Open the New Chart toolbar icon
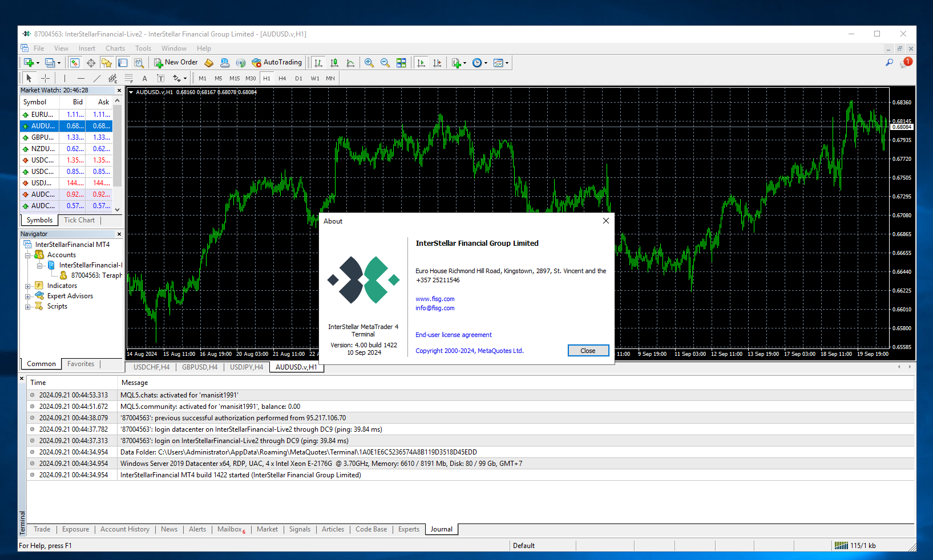933x560 pixels. (29, 63)
